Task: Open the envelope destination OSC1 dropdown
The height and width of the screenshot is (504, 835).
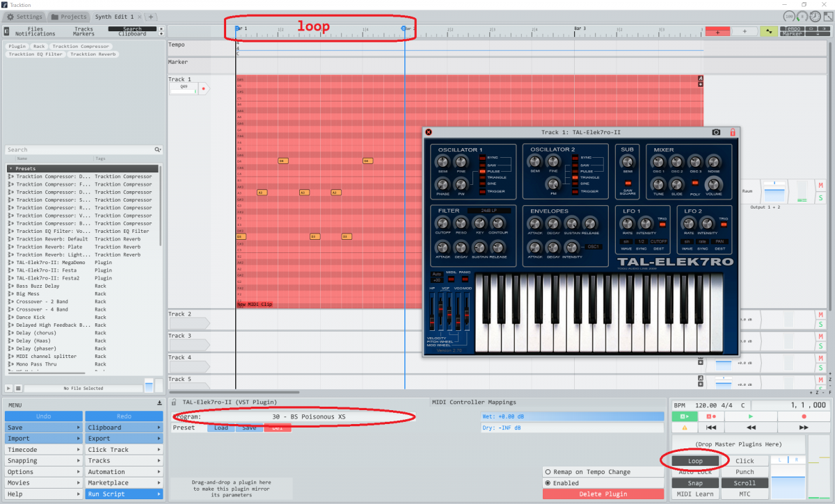Action: [x=594, y=247]
